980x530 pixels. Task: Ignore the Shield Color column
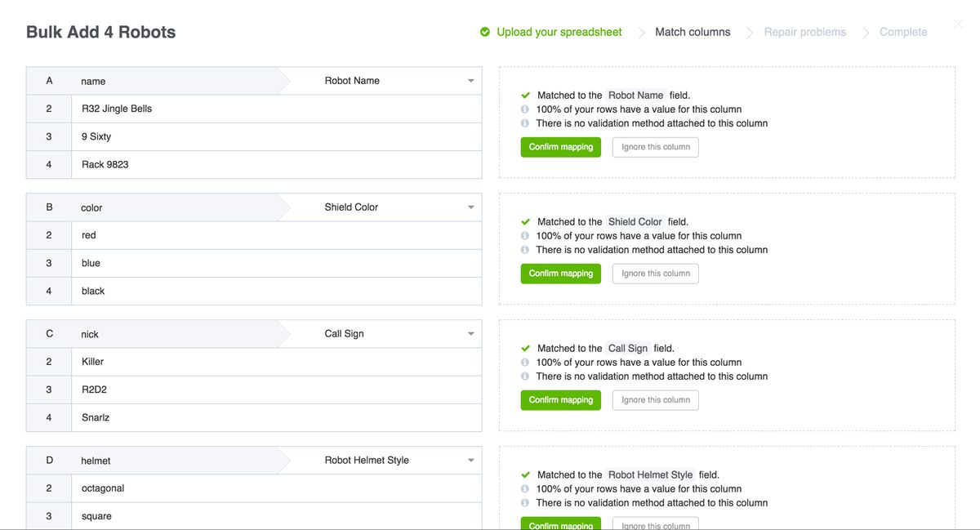(x=655, y=274)
